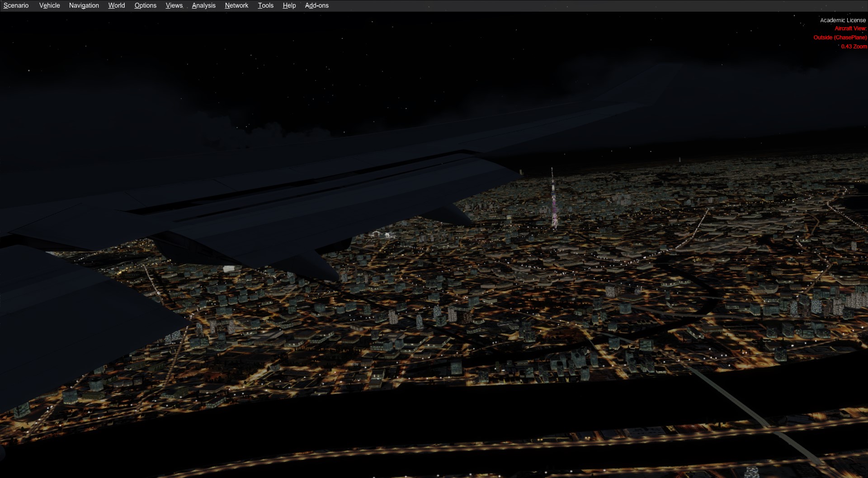Viewport: 868px width, 478px height.
Task: Open the Views menu
Action: tap(174, 5)
